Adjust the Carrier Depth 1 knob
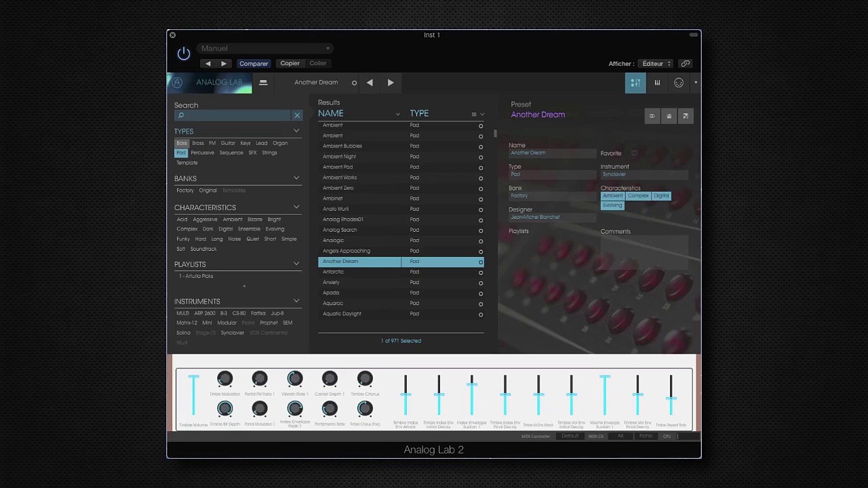 [x=330, y=379]
